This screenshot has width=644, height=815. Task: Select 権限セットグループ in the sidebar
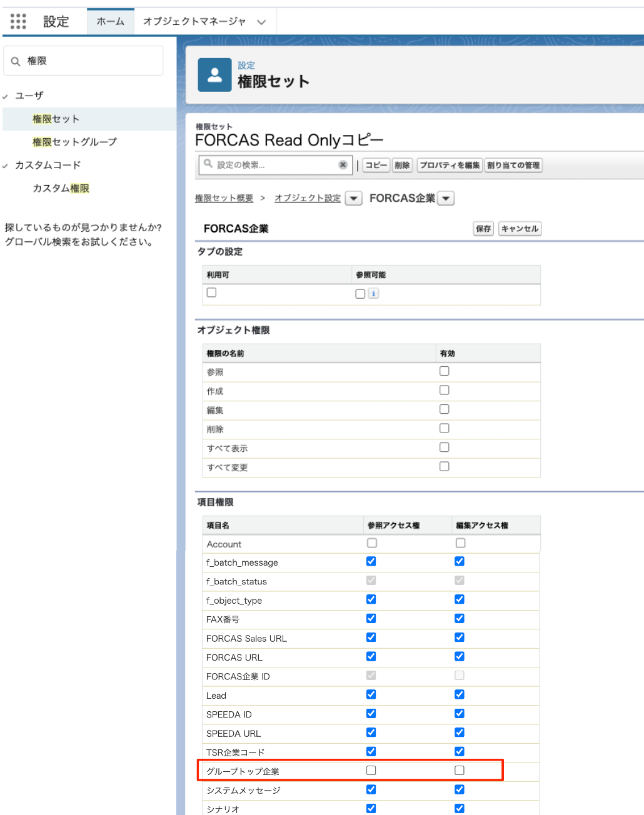[x=74, y=142]
